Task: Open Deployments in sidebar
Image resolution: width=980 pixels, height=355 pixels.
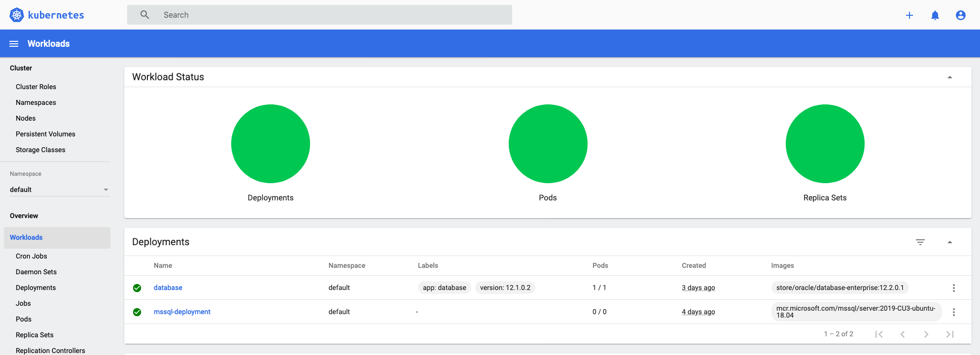Action: pyautogui.click(x=35, y=288)
